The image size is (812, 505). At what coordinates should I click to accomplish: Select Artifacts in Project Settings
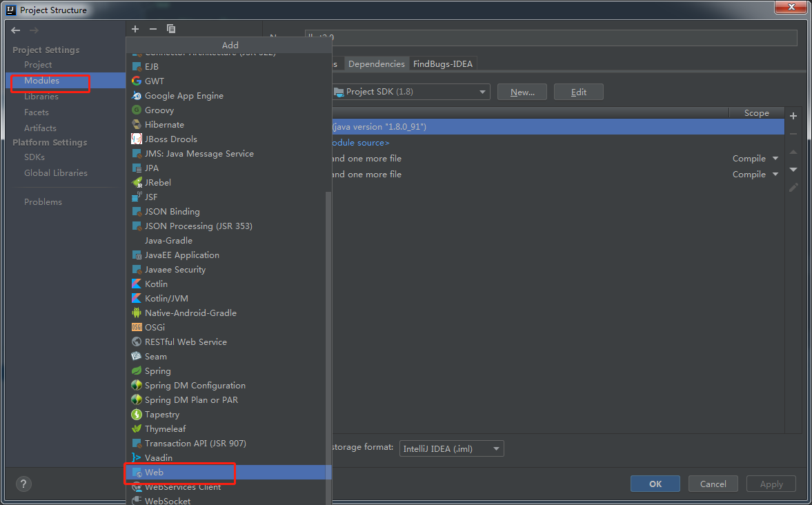click(40, 128)
